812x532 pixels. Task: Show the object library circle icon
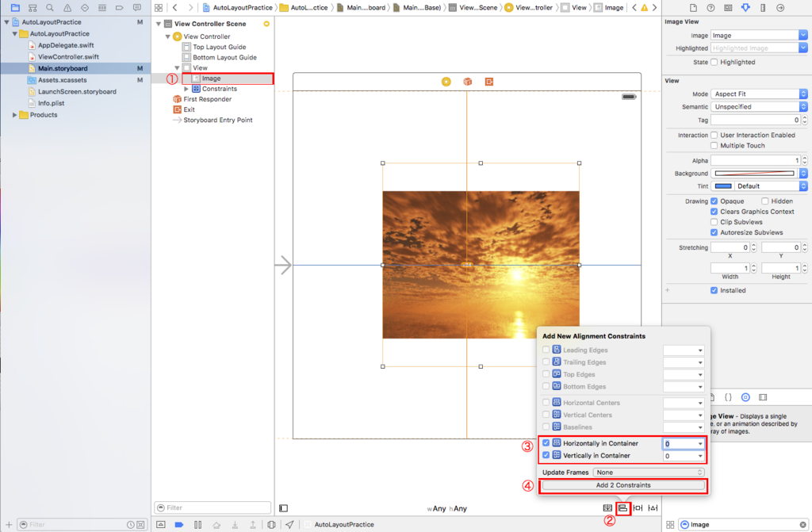click(x=745, y=397)
